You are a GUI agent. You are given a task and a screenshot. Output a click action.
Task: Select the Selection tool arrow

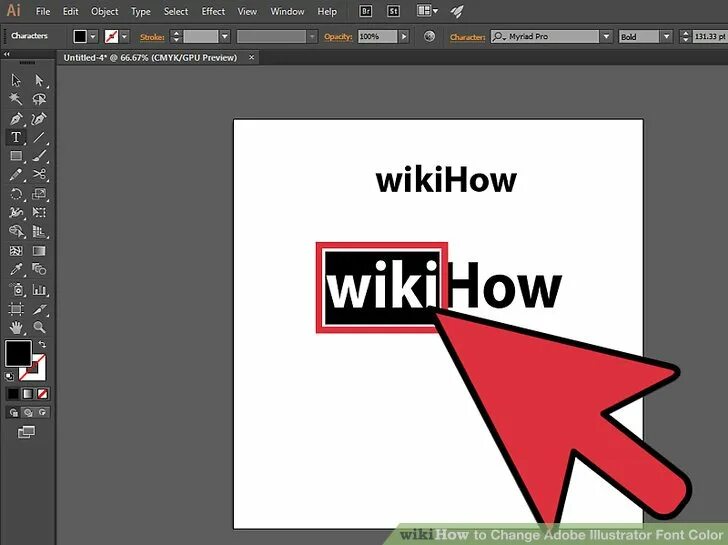pyautogui.click(x=16, y=80)
